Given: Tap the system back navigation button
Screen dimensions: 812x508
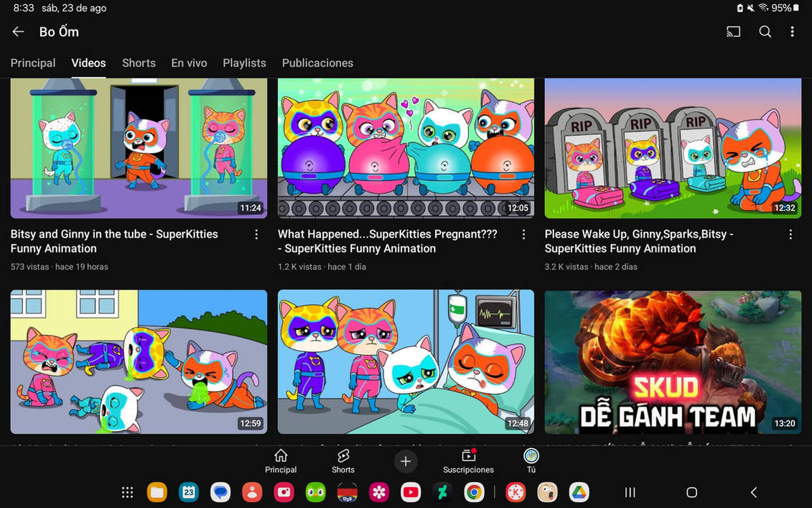Looking at the screenshot, I should 754,492.
